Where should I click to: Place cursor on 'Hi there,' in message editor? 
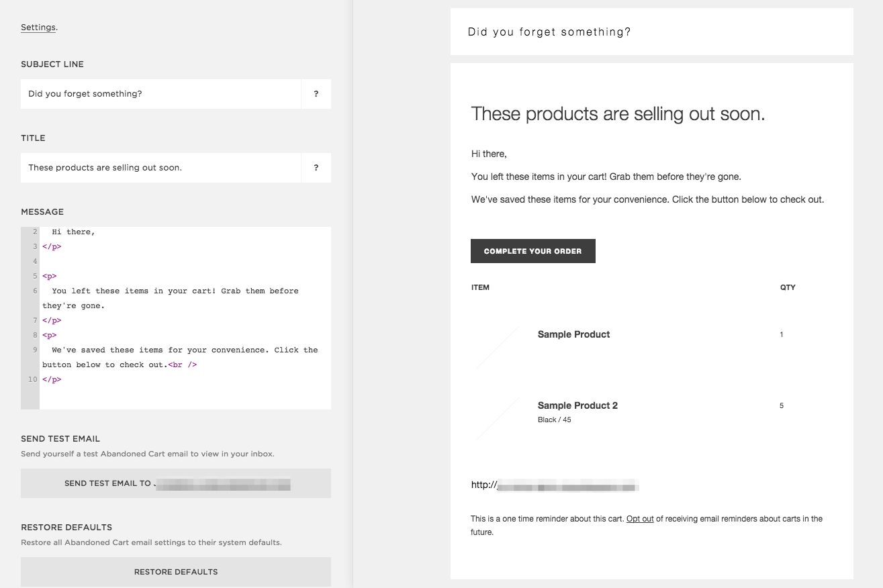pos(73,232)
